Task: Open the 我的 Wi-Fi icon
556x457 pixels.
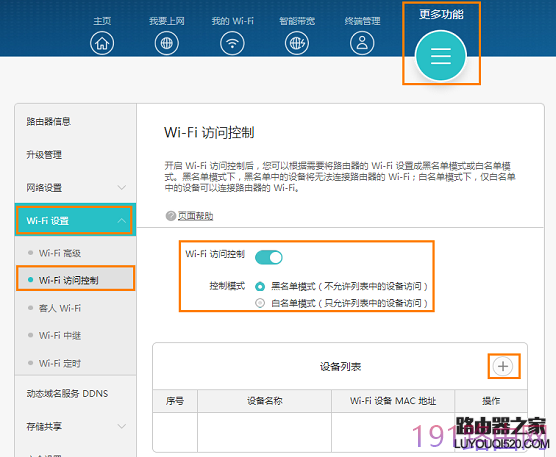Action: click(232, 43)
